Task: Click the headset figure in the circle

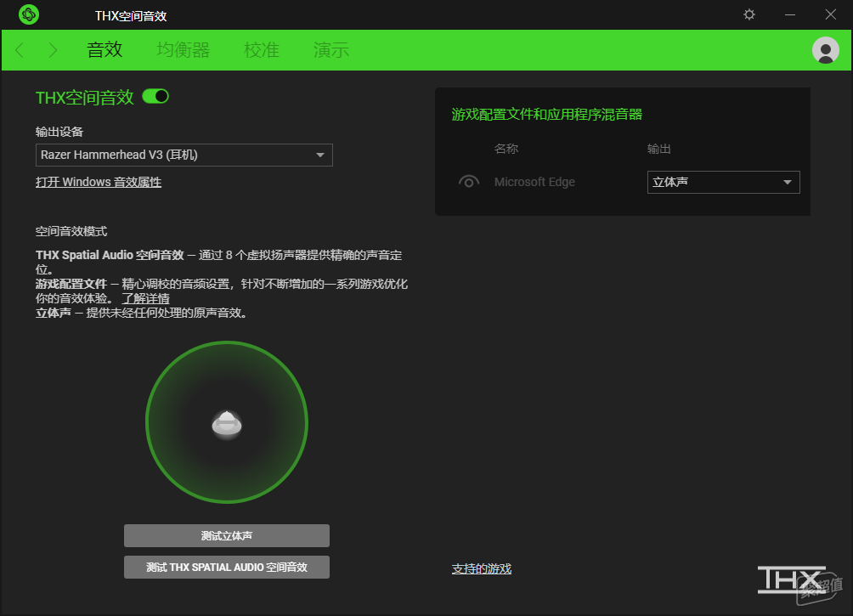Action: [x=227, y=425]
